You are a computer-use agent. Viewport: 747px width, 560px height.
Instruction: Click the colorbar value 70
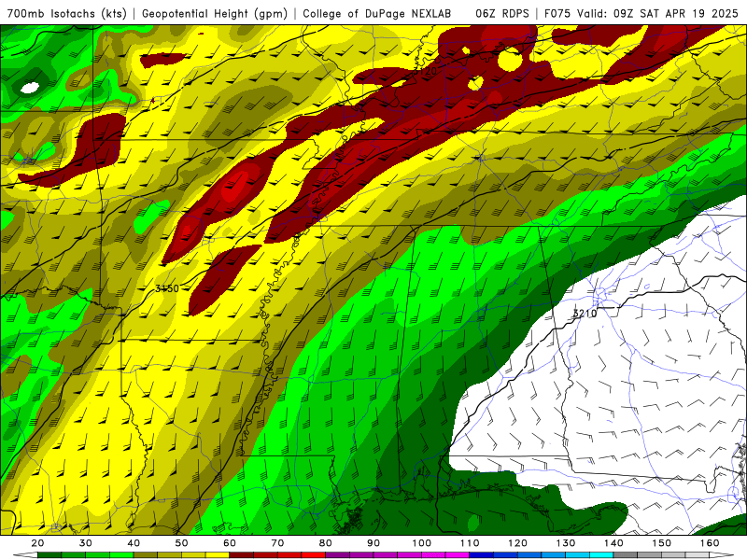coord(277,543)
